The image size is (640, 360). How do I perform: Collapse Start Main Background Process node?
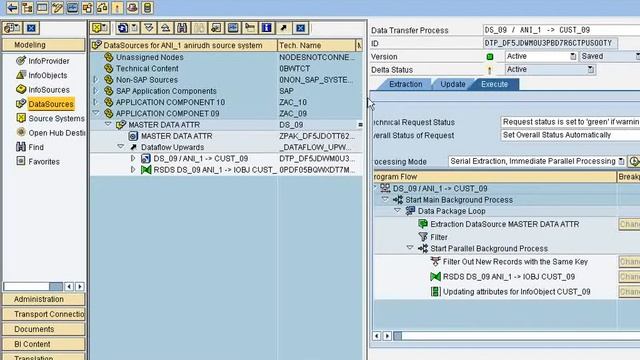(x=385, y=199)
